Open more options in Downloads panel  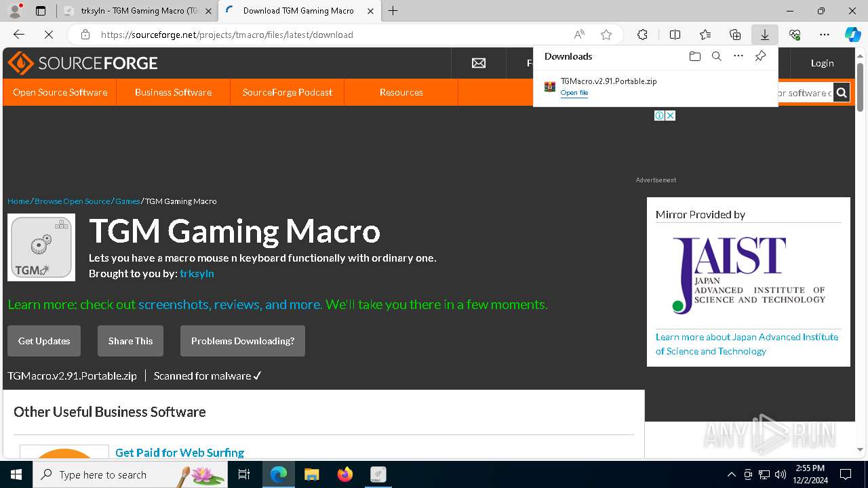[738, 56]
